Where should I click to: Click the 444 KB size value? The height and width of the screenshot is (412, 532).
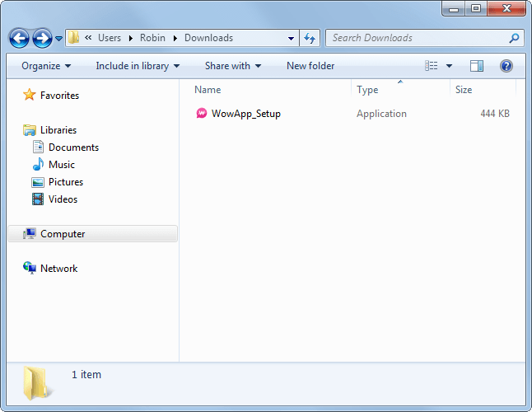click(x=495, y=114)
